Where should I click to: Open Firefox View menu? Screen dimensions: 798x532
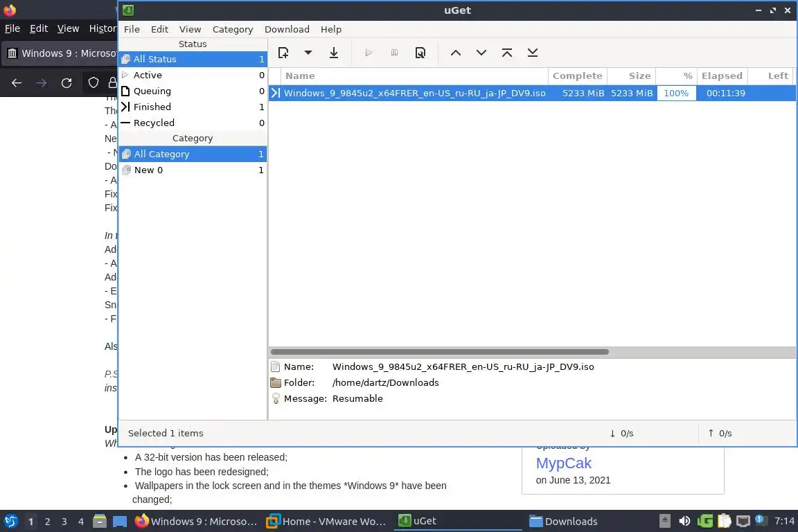click(x=68, y=28)
